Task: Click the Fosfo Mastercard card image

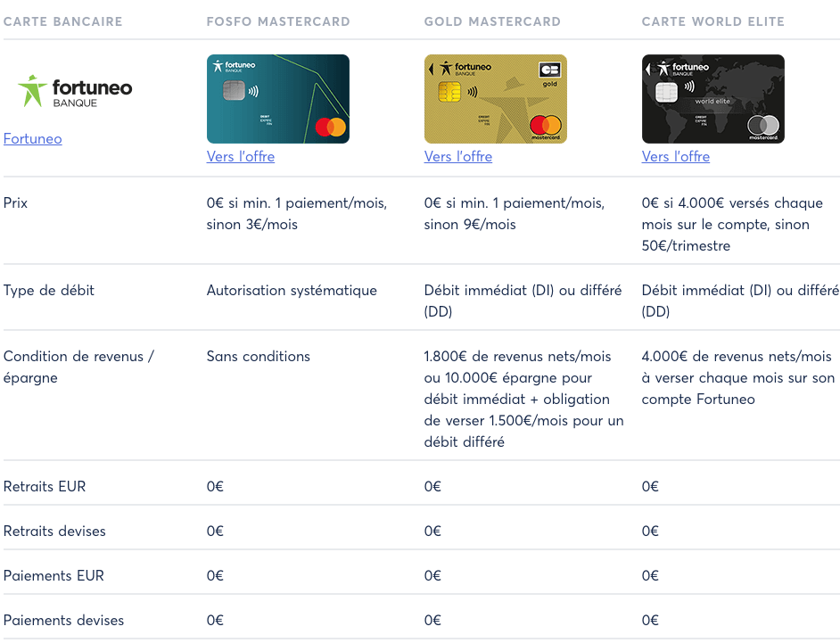Action: [x=278, y=99]
